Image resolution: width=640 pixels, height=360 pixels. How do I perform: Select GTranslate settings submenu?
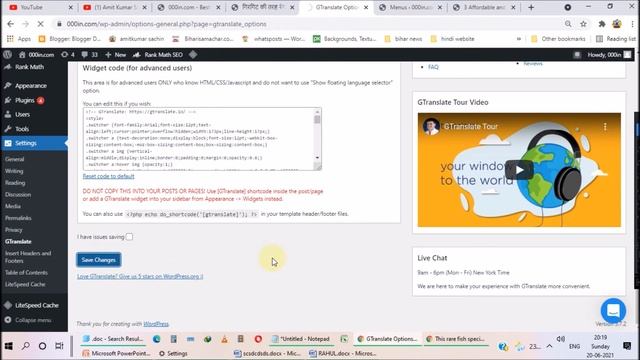point(18,242)
